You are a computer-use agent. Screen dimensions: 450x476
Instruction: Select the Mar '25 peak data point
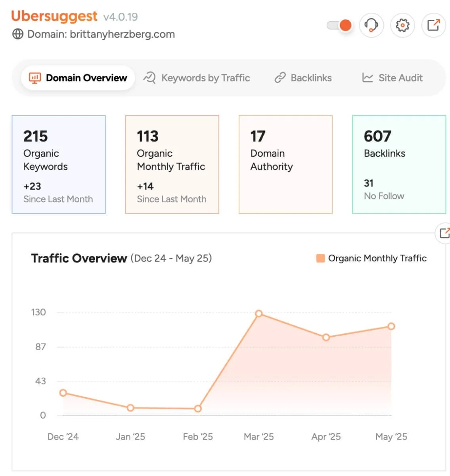[x=259, y=314]
